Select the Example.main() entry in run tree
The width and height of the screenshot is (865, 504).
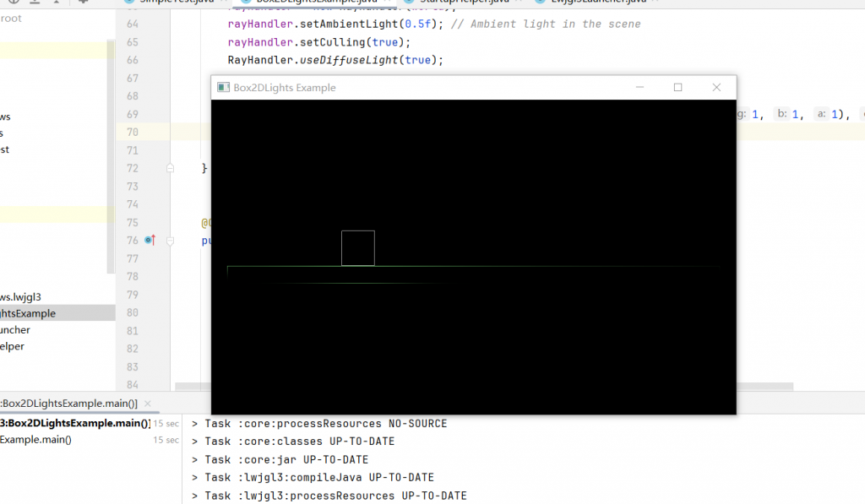coord(35,440)
